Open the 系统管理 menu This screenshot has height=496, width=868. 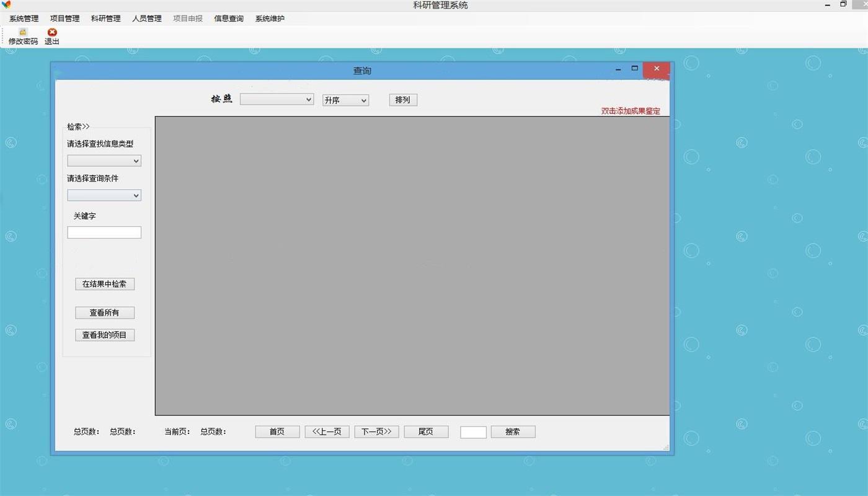[24, 19]
